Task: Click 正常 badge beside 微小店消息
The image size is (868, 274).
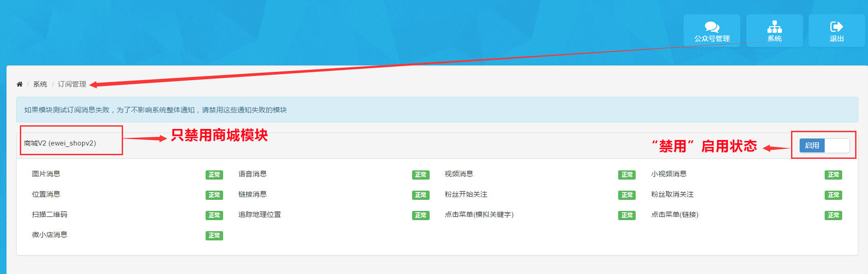Action: coord(214,235)
